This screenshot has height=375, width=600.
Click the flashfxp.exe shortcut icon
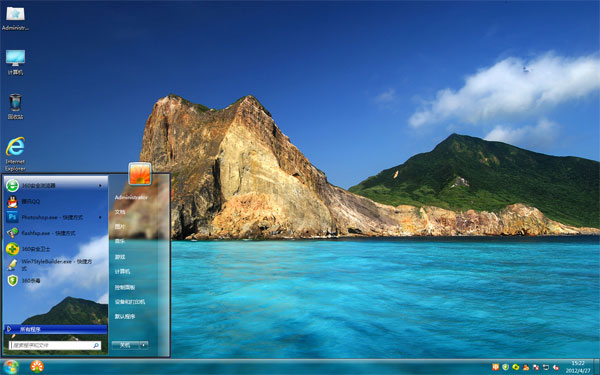coord(12,233)
